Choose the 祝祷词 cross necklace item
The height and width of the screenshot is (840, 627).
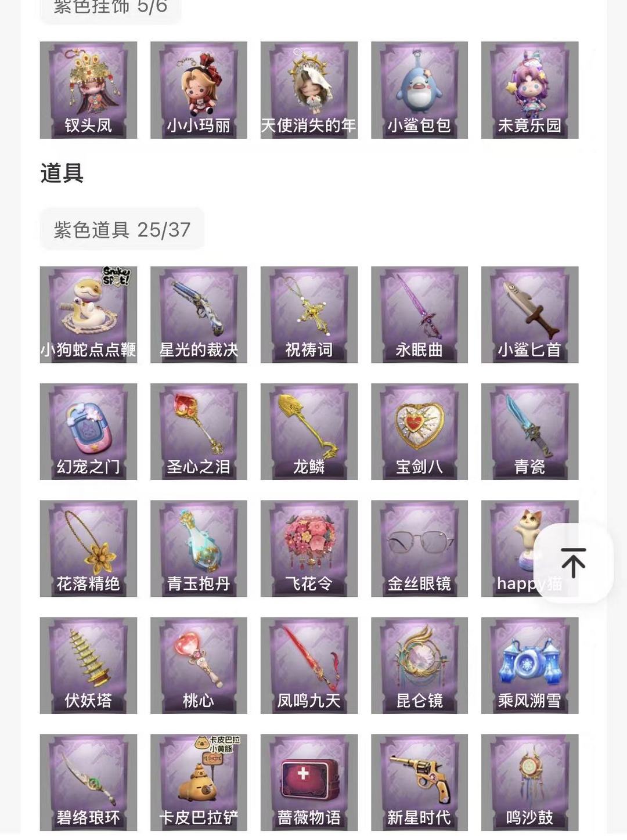coord(309,315)
